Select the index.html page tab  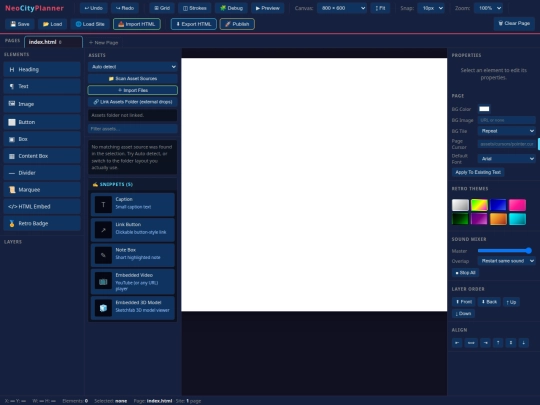tap(53, 42)
